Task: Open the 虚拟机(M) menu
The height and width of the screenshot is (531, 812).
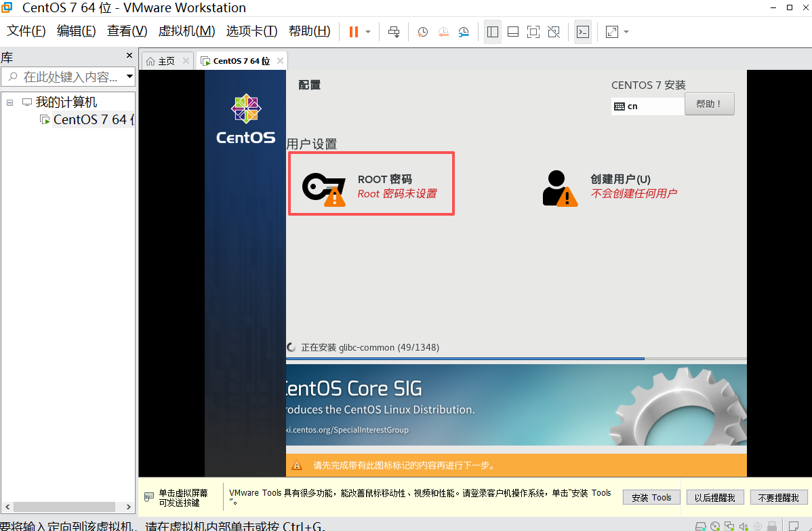Action: click(x=186, y=31)
